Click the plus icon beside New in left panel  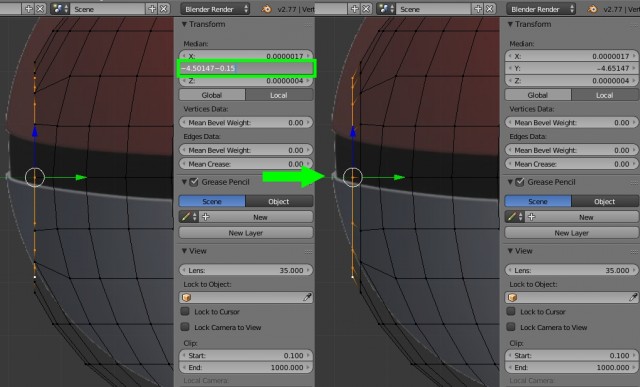point(205,217)
